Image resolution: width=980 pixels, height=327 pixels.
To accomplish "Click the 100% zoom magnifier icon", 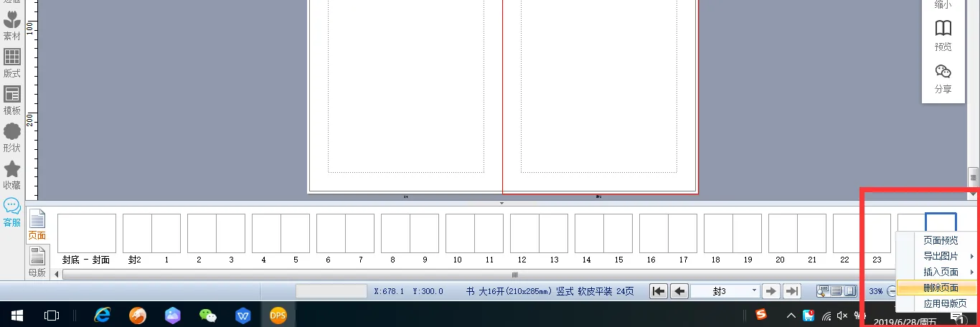I will coord(823,291).
